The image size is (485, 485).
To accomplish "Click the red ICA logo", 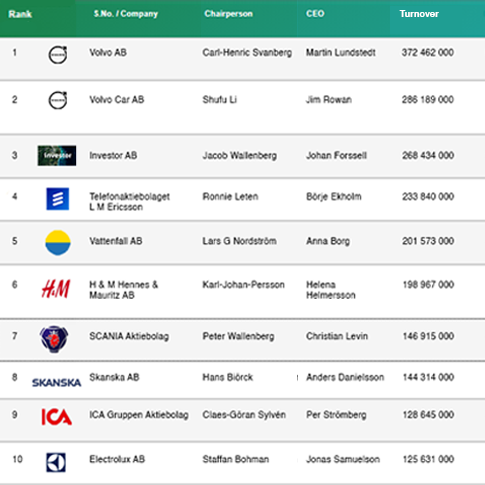I will pyautogui.click(x=57, y=417).
